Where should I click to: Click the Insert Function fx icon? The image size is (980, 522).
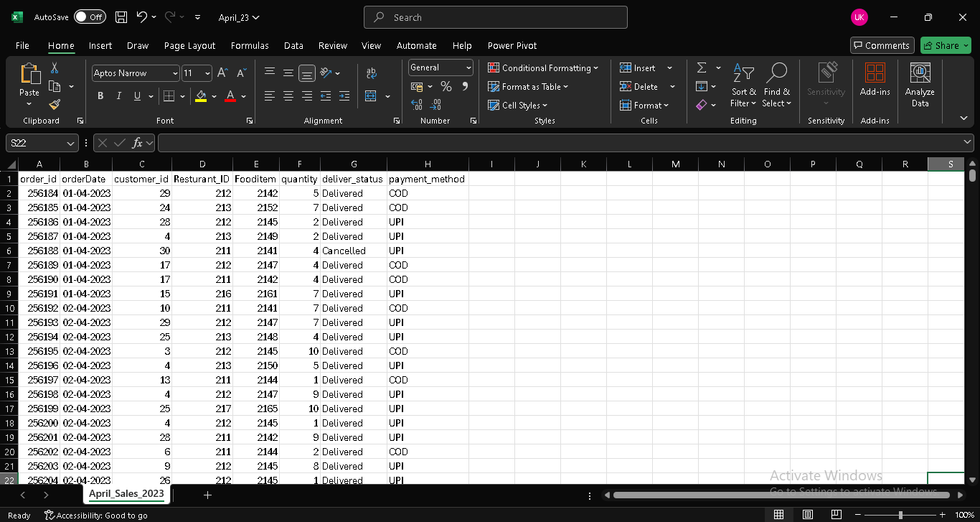(138, 143)
